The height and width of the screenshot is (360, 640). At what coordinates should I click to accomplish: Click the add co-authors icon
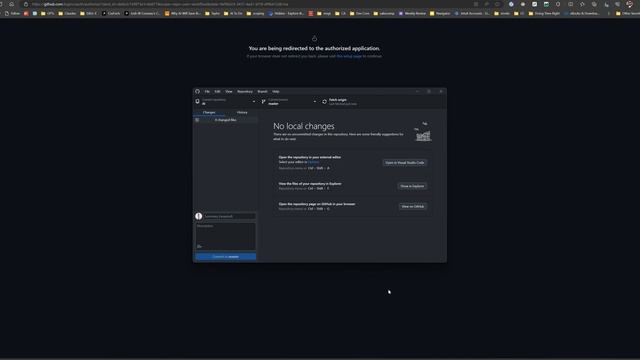pos(199,247)
